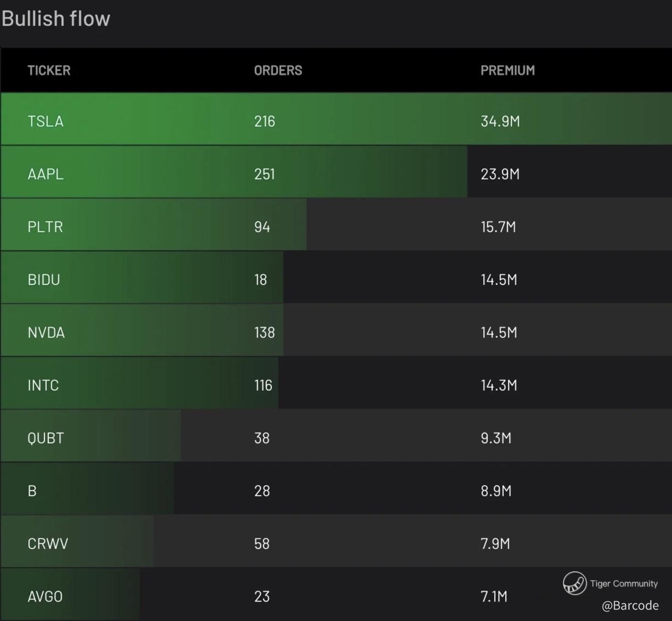Open the NVDA ticker row
672x621 pixels.
pos(46,332)
